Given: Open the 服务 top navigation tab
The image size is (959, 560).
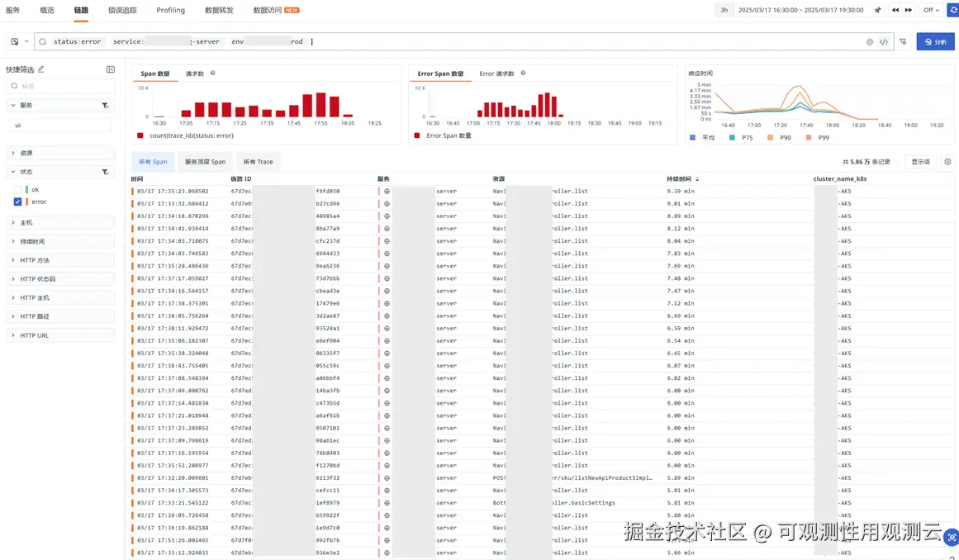Looking at the screenshot, I should (x=13, y=11).
